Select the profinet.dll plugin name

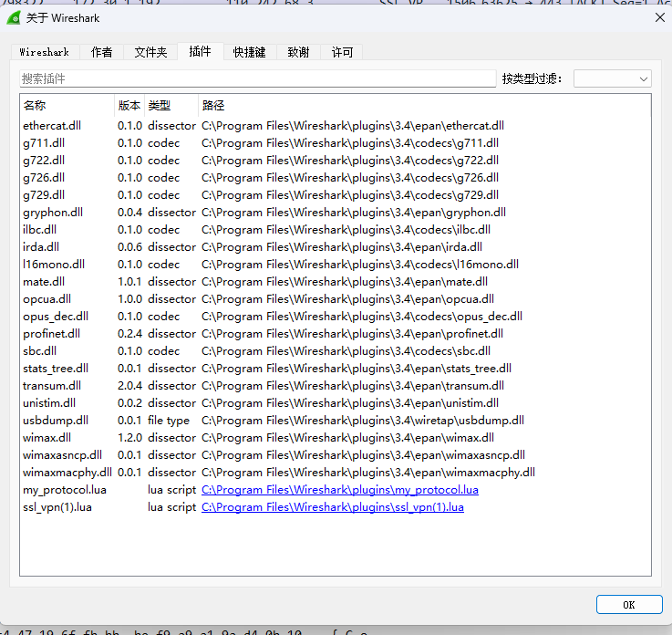coord(51,334)
